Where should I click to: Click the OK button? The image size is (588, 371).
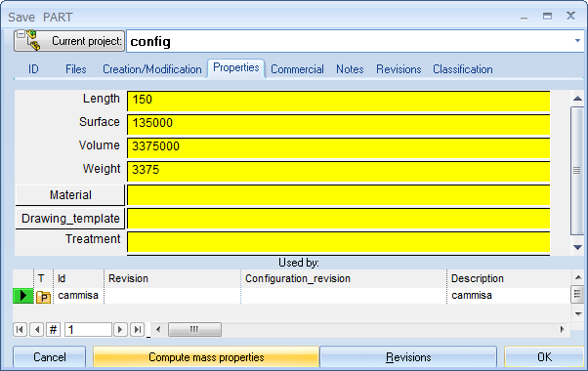pyautogui.click(x=544, y=357)
